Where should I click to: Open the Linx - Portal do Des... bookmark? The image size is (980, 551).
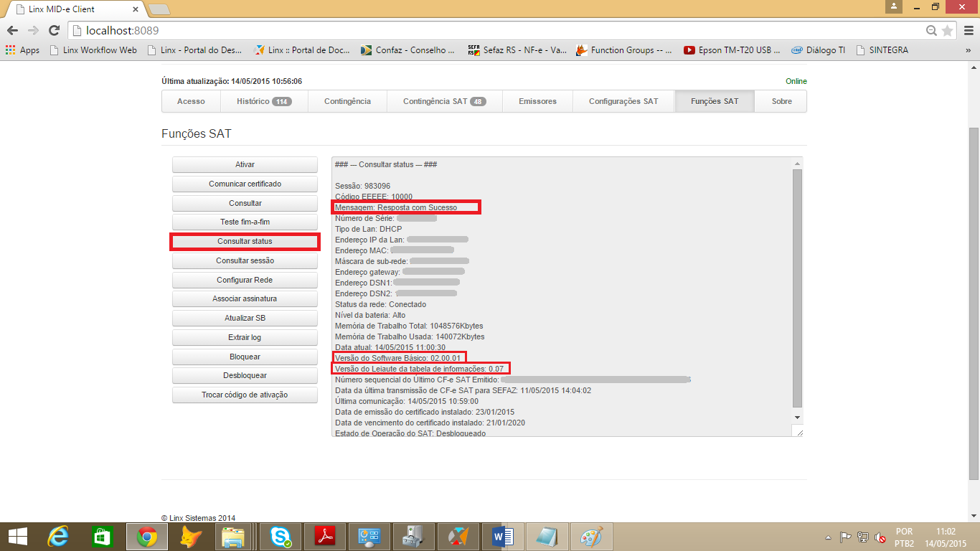click(x=194, y=50)
